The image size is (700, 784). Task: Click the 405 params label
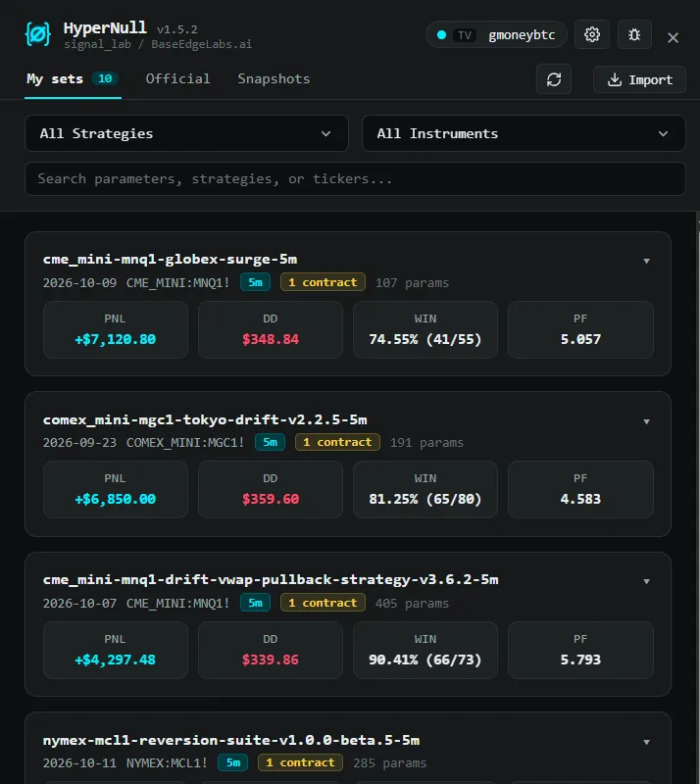[x=412, y=604]
